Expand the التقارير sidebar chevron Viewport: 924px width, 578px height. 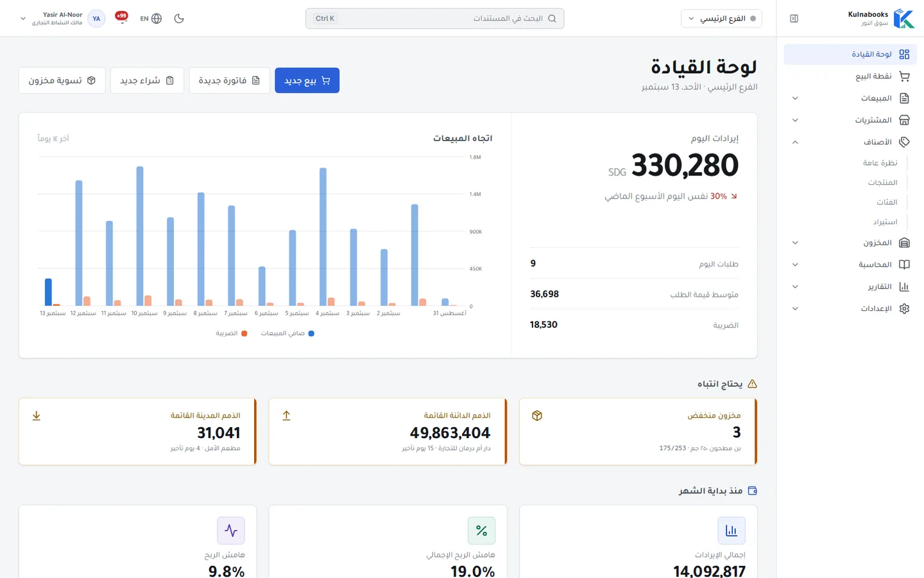(795, 286)
